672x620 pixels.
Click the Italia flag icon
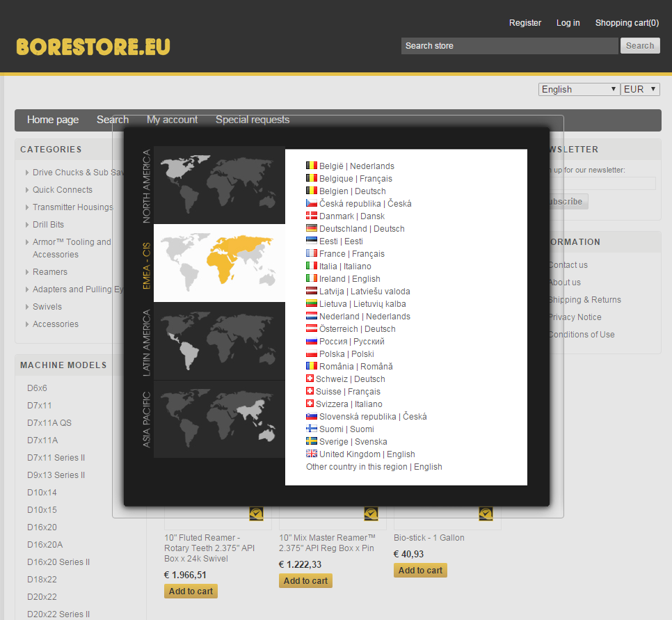pyautogui.click(x=312, y=266)
